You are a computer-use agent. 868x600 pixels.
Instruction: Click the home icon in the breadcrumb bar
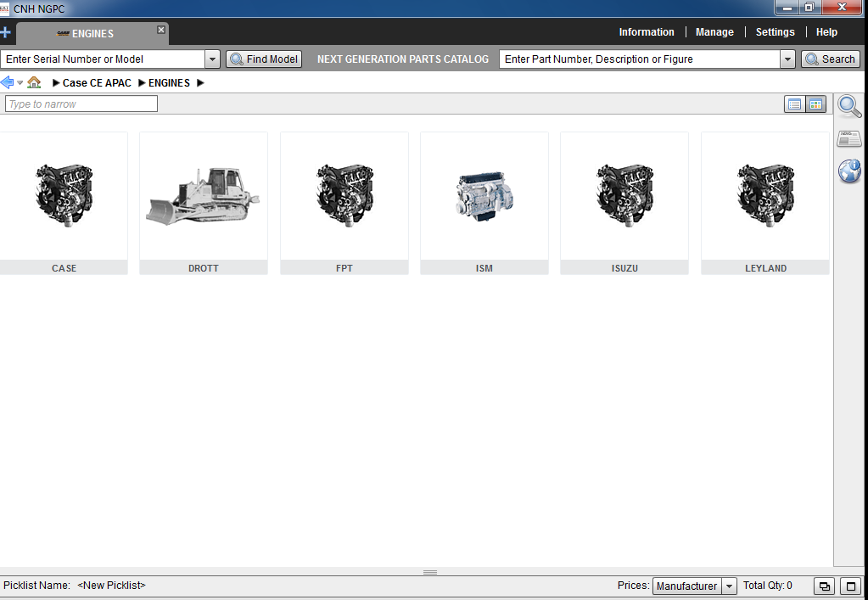33,82
